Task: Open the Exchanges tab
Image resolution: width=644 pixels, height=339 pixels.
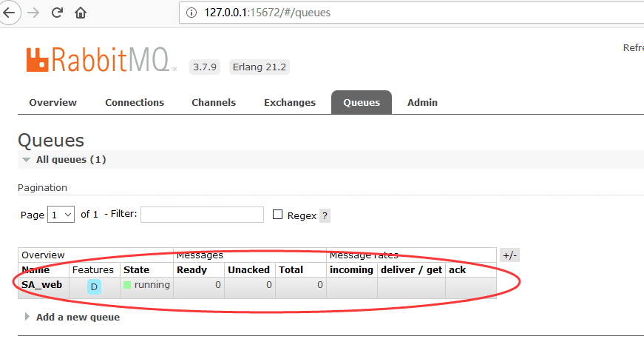Action: pyautogui.click(x=289, y=102)
